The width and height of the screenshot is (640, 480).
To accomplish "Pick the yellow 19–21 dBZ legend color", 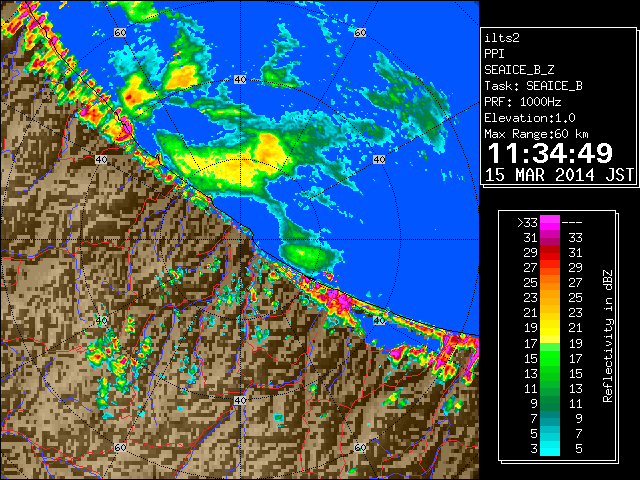I will coord(550,328).
